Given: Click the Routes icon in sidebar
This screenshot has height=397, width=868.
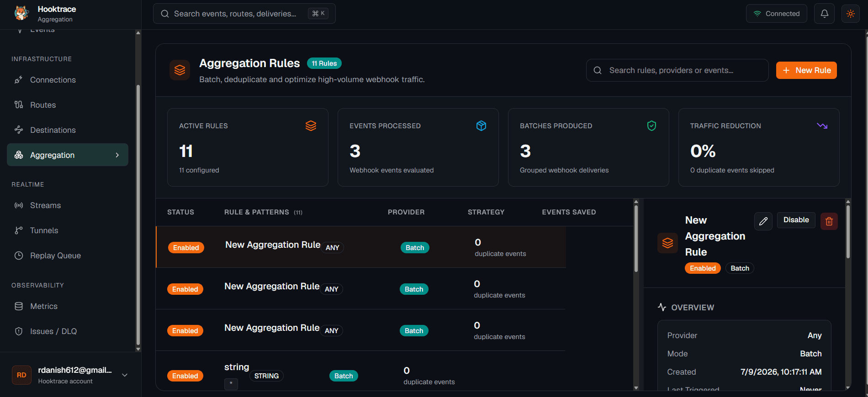Looking at the screenshot, I should pyautogui.click(x=19, y=105).
